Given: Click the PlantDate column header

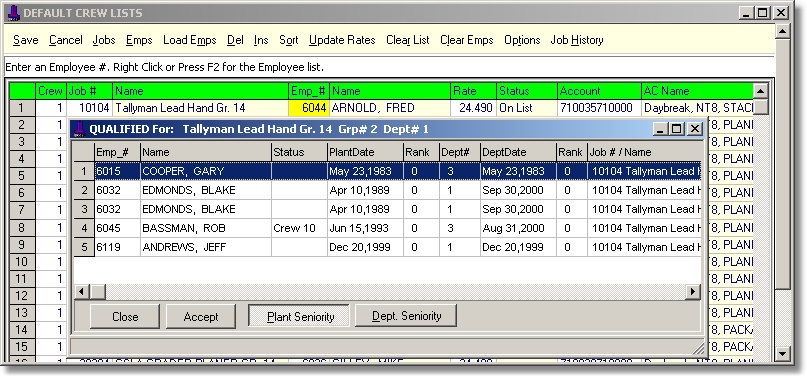Looking at the screenshot, I should [x=365, y=152].
